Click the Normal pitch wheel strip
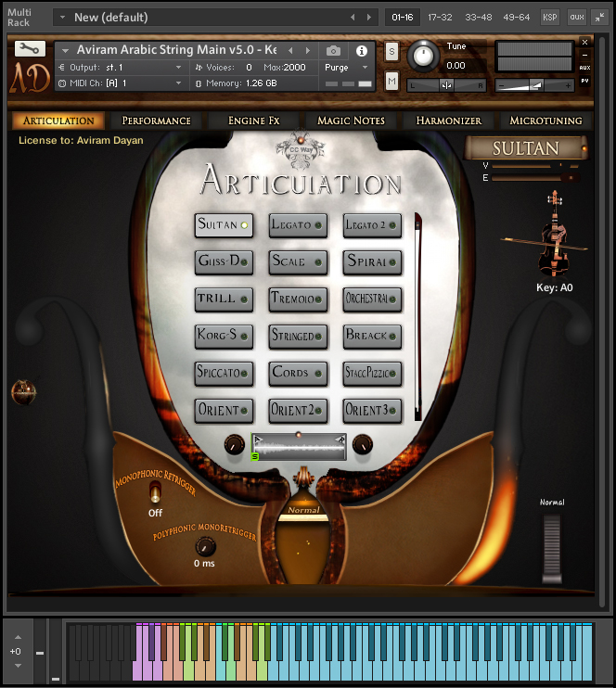 (551, 549)
